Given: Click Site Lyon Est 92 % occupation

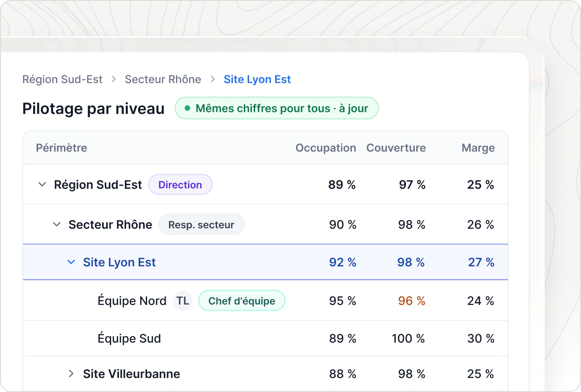Looking at the screenshot, I should 343,262.
